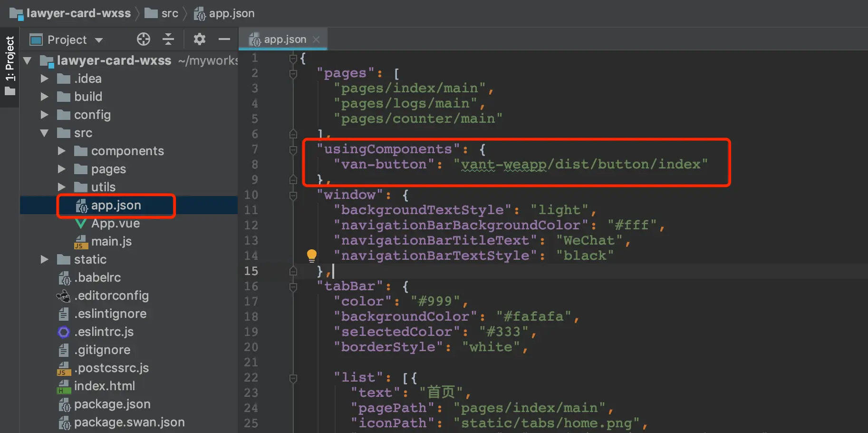Select package.json file in tree
This screenshot has height=433, width=868.
(x=112, y=404)
